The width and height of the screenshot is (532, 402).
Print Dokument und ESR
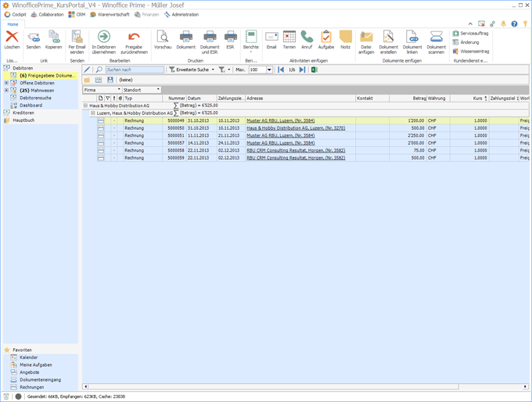[x=210, y=42]
